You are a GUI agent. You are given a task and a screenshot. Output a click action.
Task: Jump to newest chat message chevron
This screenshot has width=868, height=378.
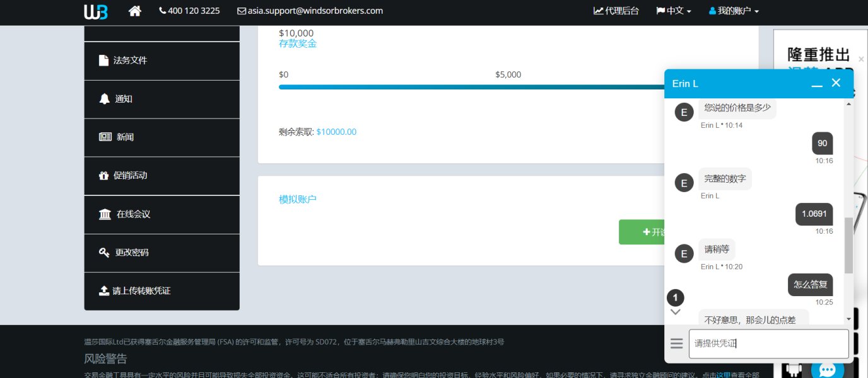pyautogui.click(x=676, y=311)
